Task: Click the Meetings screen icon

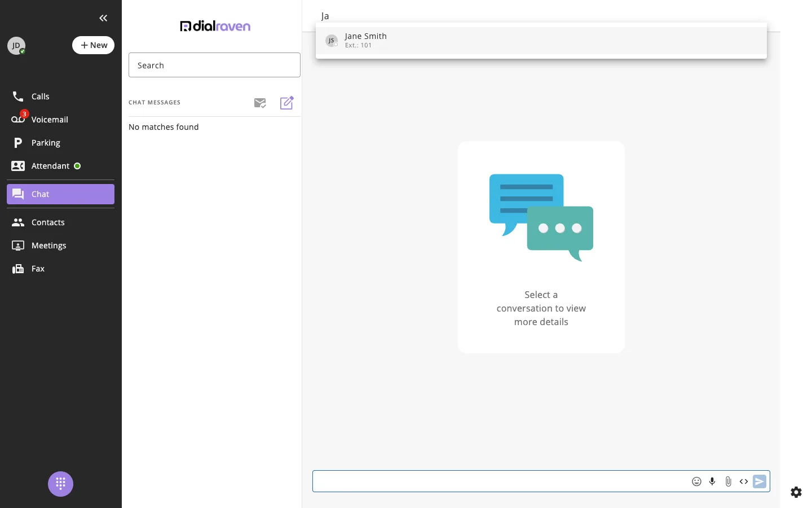Action: [18, 246]
